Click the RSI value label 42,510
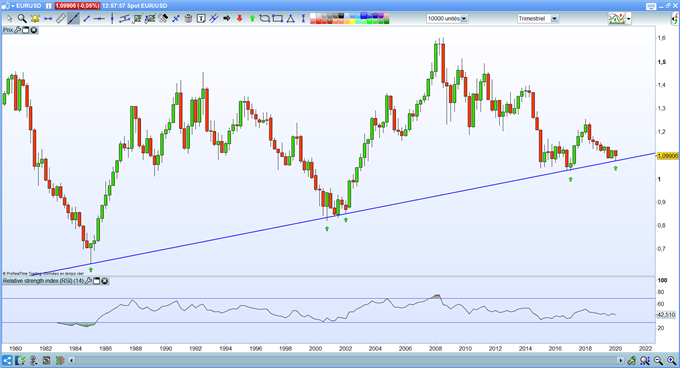 point(667,315)
